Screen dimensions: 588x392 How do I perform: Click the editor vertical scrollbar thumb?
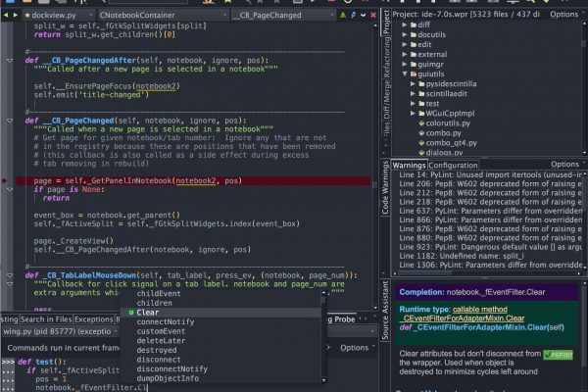[374, 185]
